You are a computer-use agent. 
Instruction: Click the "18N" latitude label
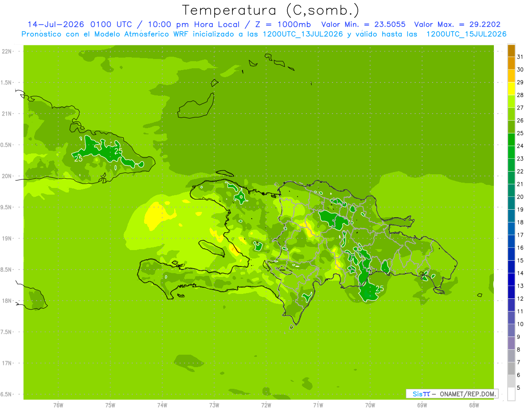(7, 301)
